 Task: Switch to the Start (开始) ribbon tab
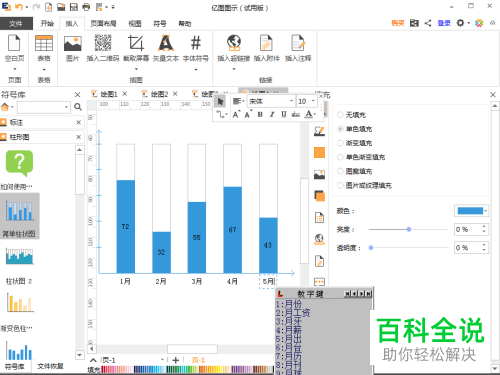click(47, 23)
